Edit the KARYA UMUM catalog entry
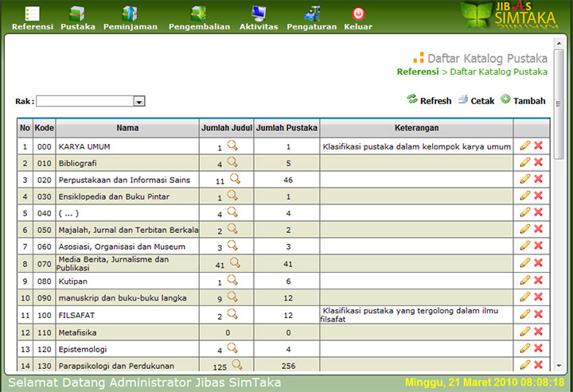 (525, 146)
